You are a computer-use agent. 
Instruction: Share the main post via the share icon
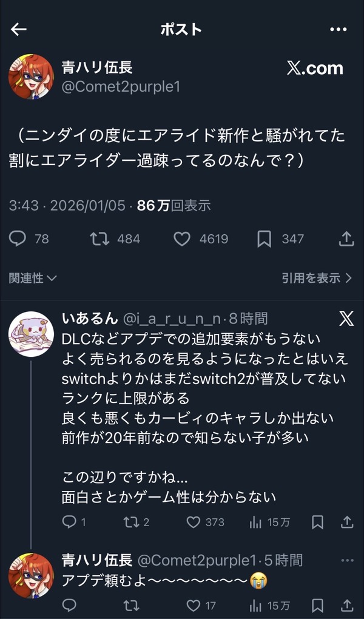[x=346, y=239]
